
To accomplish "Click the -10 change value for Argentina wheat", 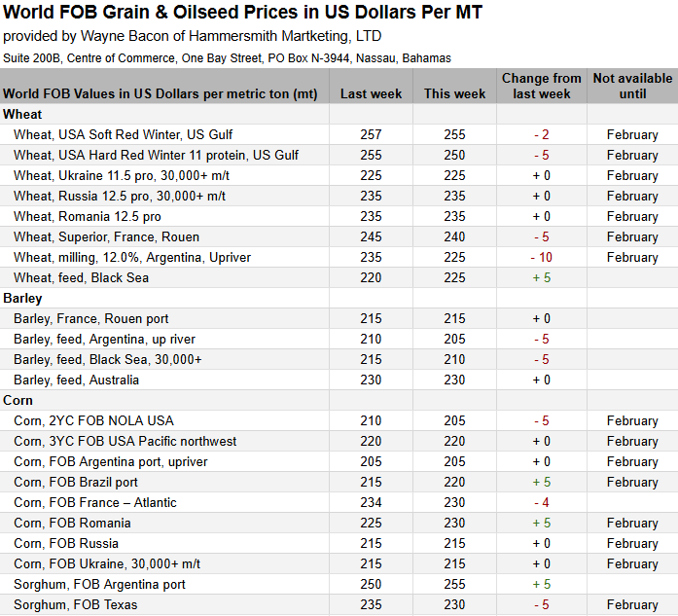I will click(542, 257).
